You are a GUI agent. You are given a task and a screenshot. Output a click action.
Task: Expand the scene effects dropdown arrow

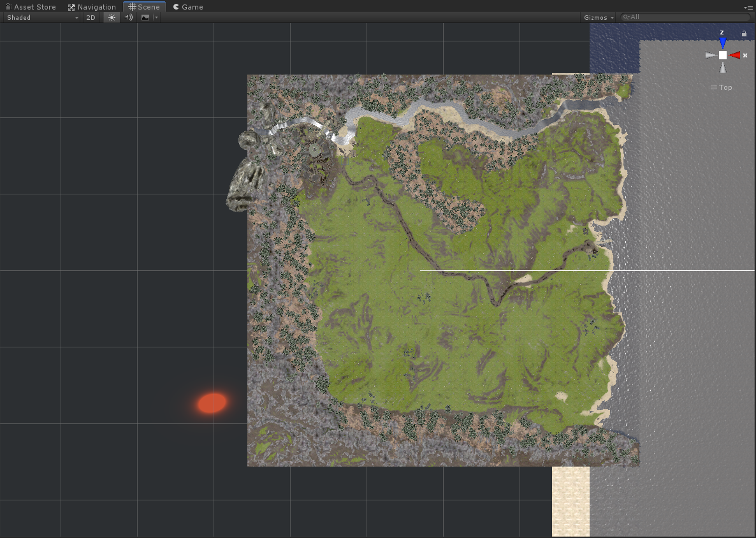point(156,17)
